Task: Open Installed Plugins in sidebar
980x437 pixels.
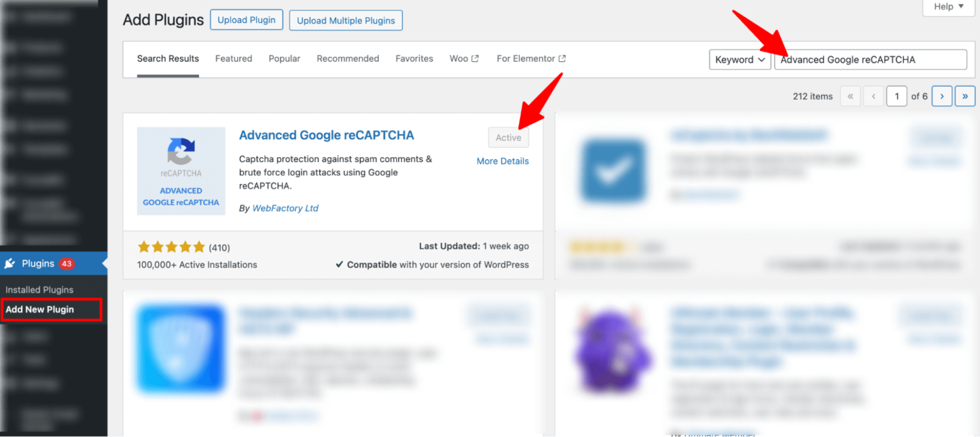Action: 40,290
